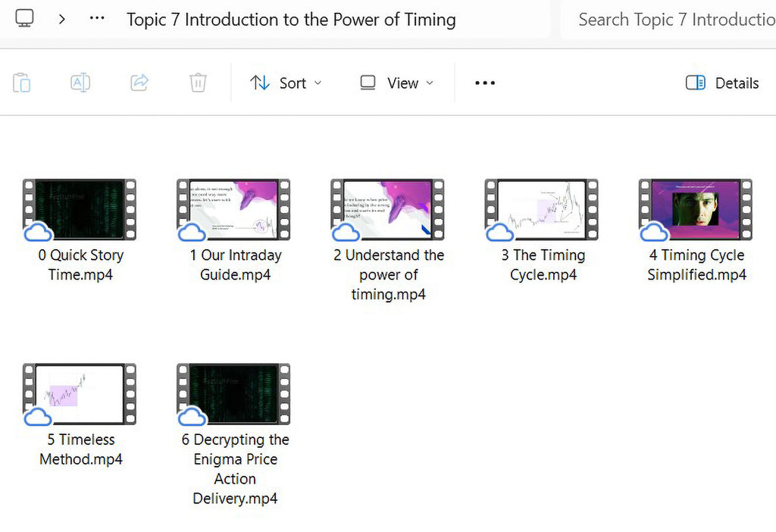
Task: Click cloud status icon on 4 Timing Cycle Simplified
Action: (654, 232)
